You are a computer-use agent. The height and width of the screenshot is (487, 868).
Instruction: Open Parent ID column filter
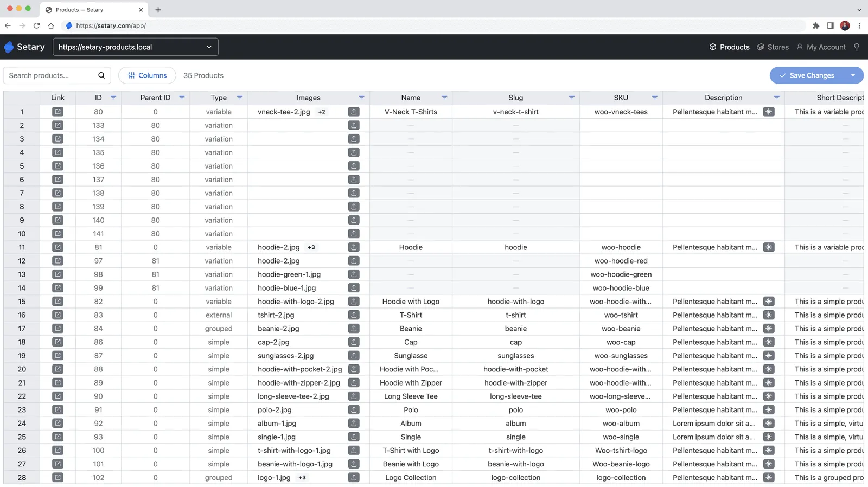coord(182,98)
